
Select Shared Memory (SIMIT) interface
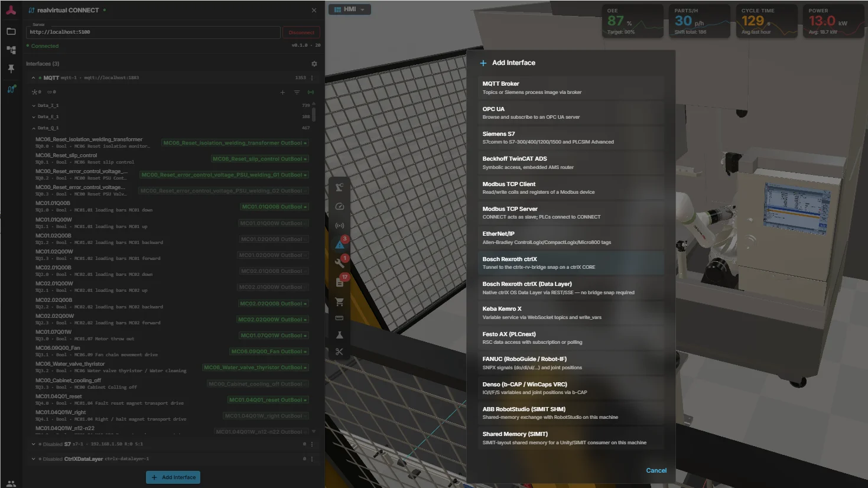(x=571, y=438)
